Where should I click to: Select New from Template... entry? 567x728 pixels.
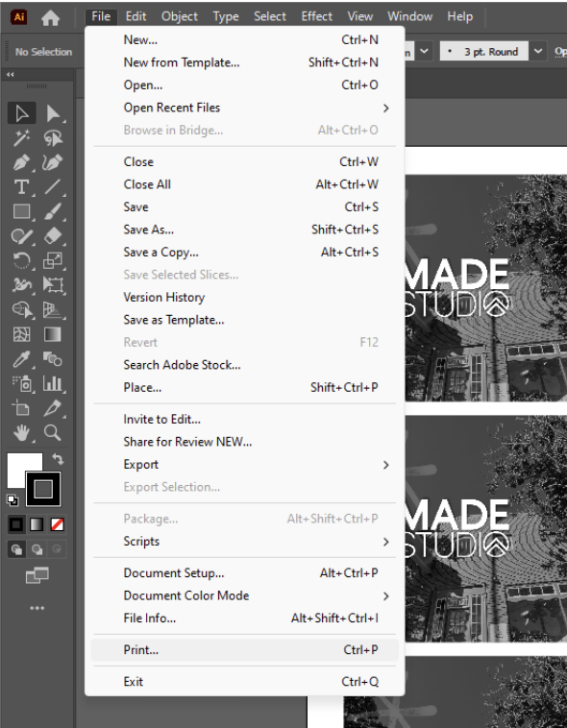pyautogui.click(x=244, y=62)
